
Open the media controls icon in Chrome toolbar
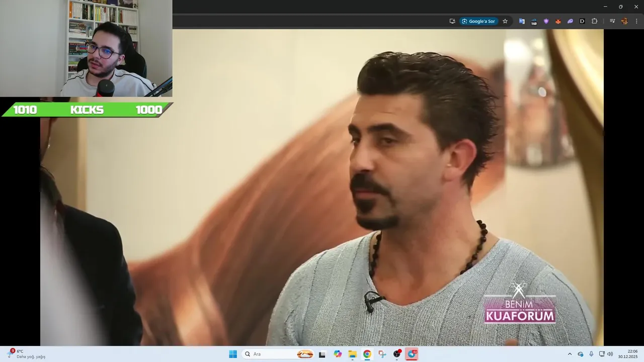click(x=612, y=21)
